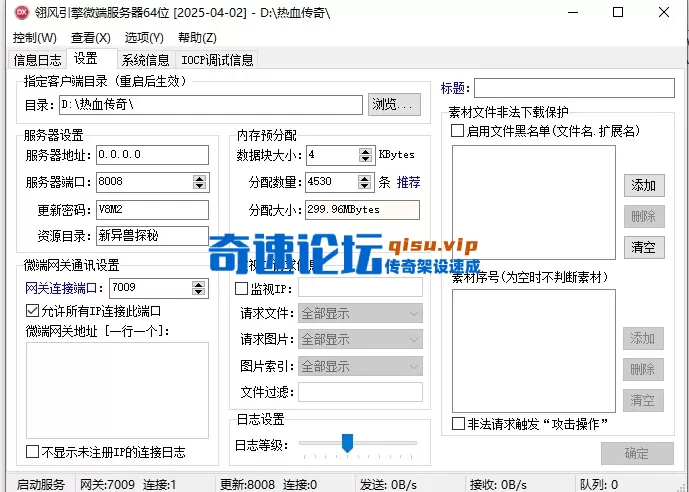The height and width of the screenshot is (492, 689).
Task: Click 清空 button beside file blacklist
Action: [644, 247]
